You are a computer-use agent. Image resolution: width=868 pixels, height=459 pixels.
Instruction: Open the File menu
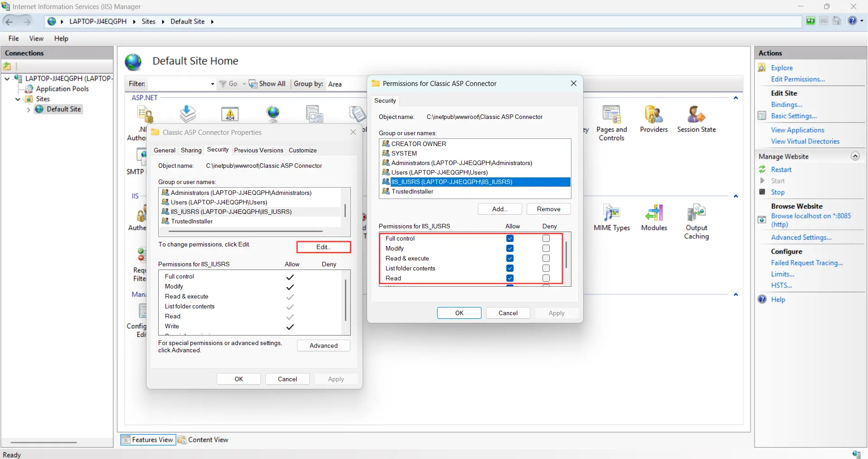14,38
